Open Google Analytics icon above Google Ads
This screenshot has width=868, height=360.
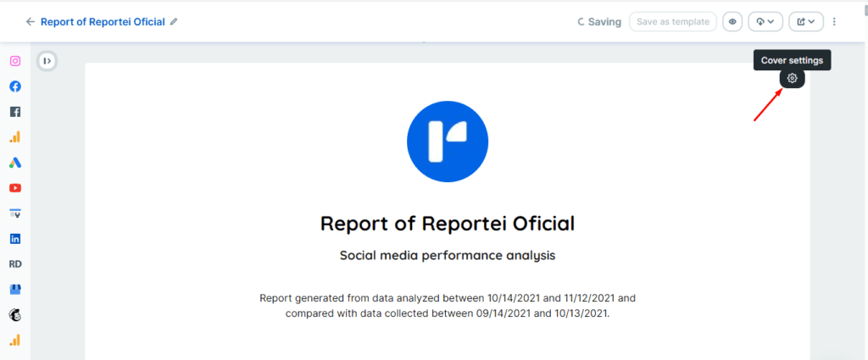(x=15, y=137)
